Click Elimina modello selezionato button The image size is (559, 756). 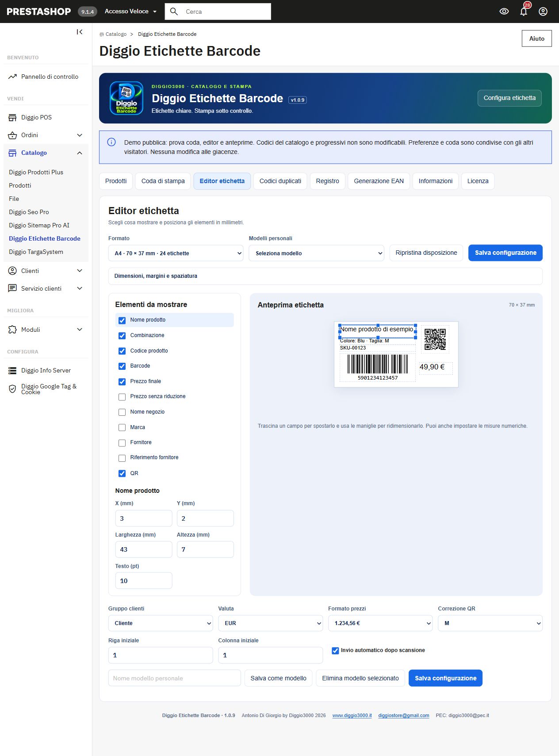(360, 678)
